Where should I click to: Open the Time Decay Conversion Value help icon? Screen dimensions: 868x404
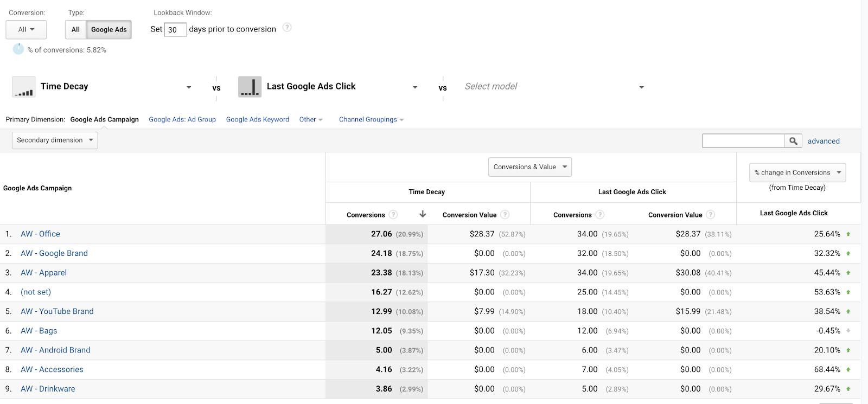point(505,214)
